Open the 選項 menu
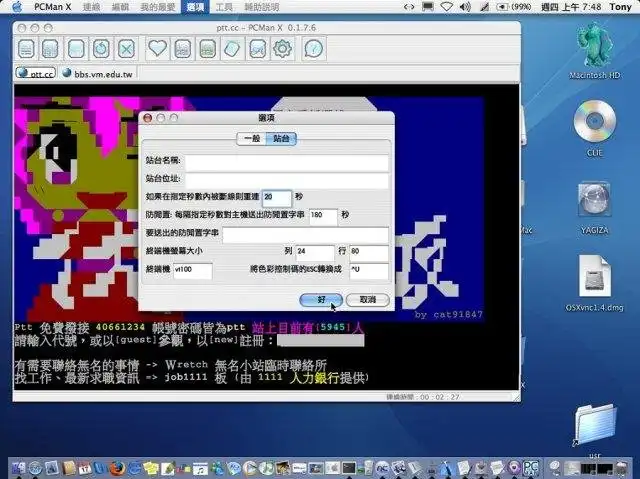This screenshot has height=479, width=640. point(195,7)
